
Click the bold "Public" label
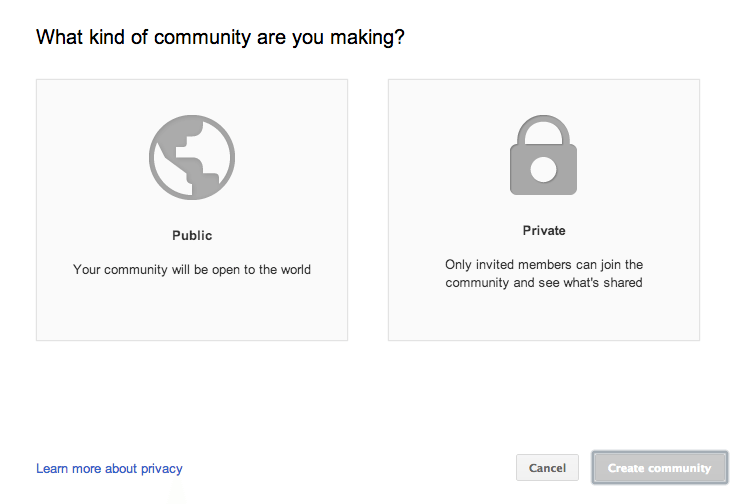pos(192,235)
